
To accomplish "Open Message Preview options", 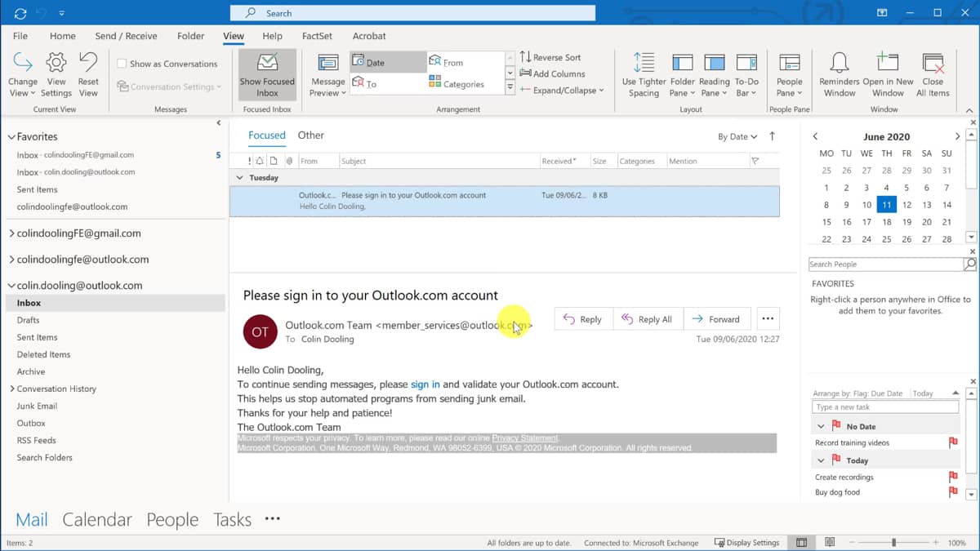I will [328, 75].
